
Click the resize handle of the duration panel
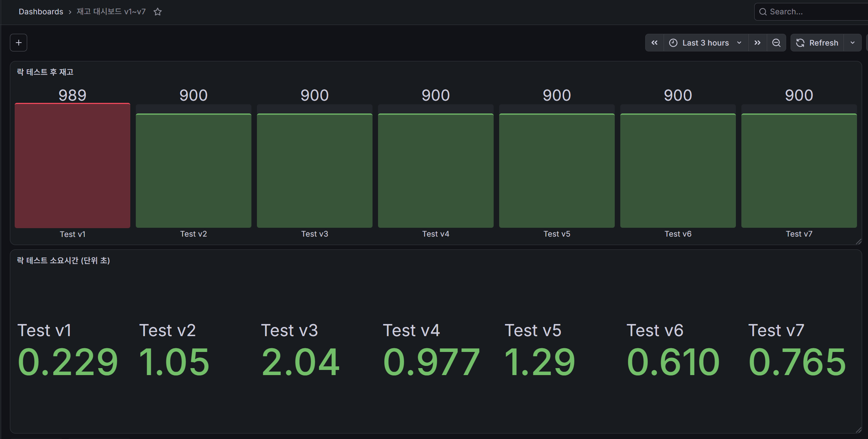tap(858, 430)
